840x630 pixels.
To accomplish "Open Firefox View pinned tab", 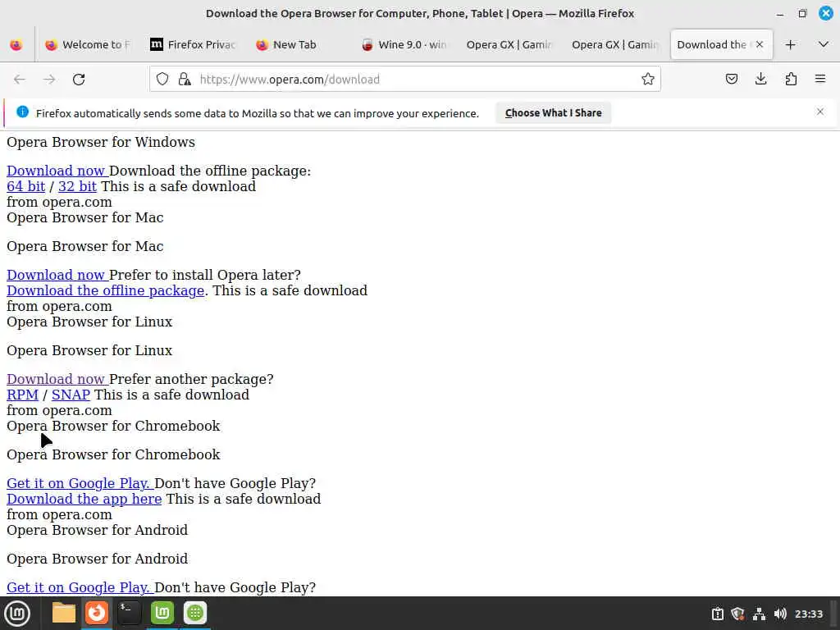I will click(16, 45).
